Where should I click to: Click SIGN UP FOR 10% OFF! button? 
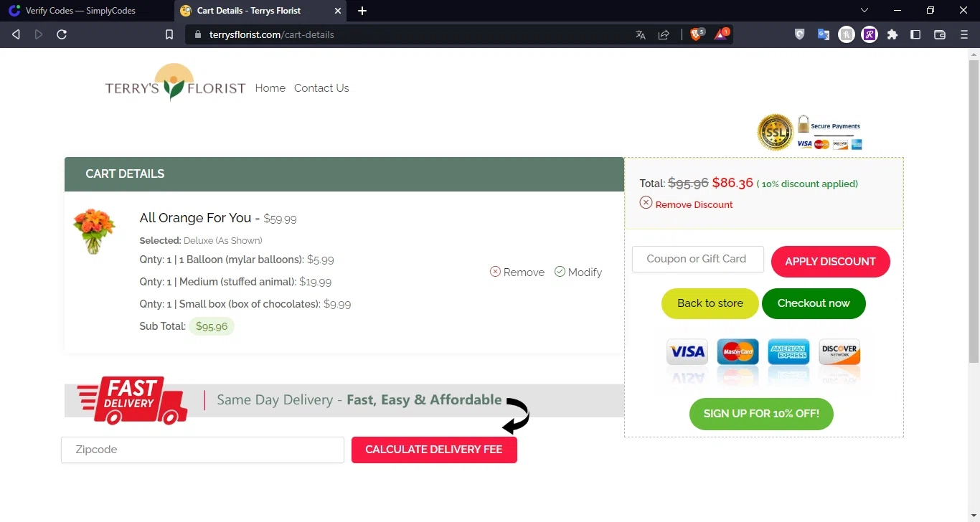point(761,414)
